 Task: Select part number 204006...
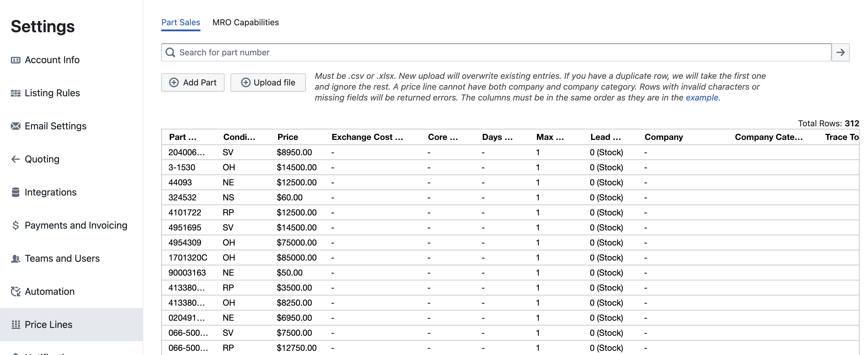click(187, 152)
